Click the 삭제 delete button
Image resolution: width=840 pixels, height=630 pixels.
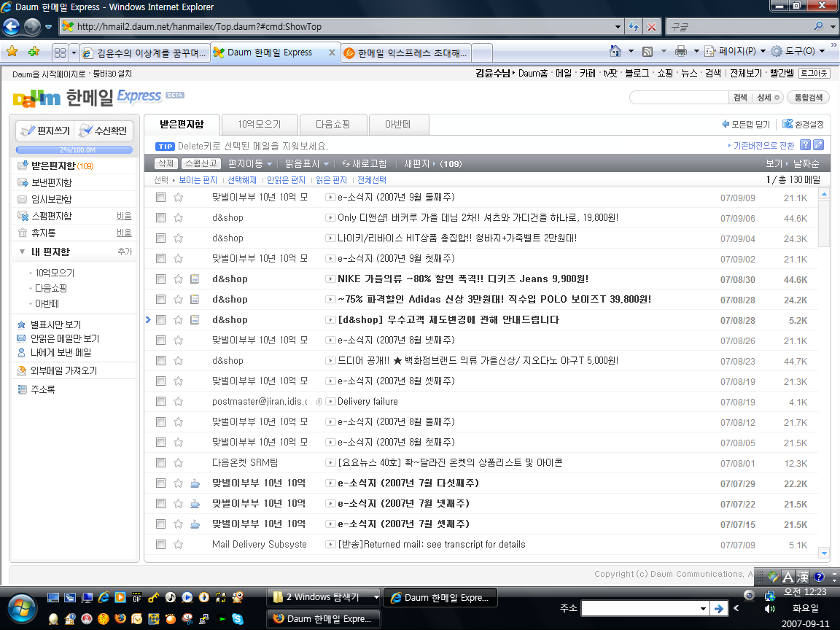pyautogui.click(x=166, y=163)
